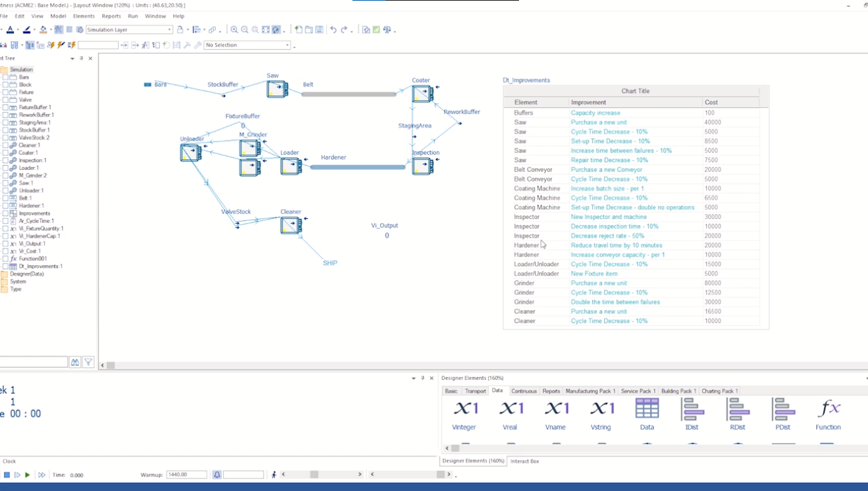This screenshot has width=868, height=491.
Task: Open the No Selection dropdown
Action: click(x=287, y=45)
